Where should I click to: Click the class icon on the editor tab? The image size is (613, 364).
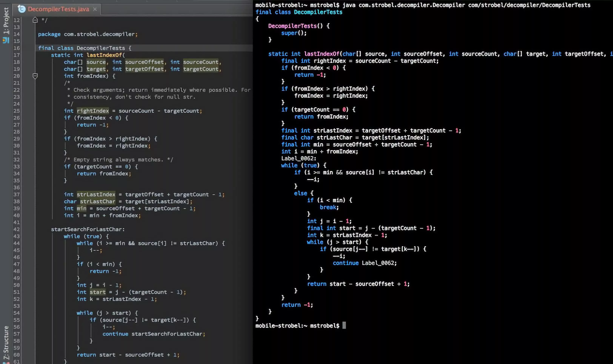click(22, 9)
